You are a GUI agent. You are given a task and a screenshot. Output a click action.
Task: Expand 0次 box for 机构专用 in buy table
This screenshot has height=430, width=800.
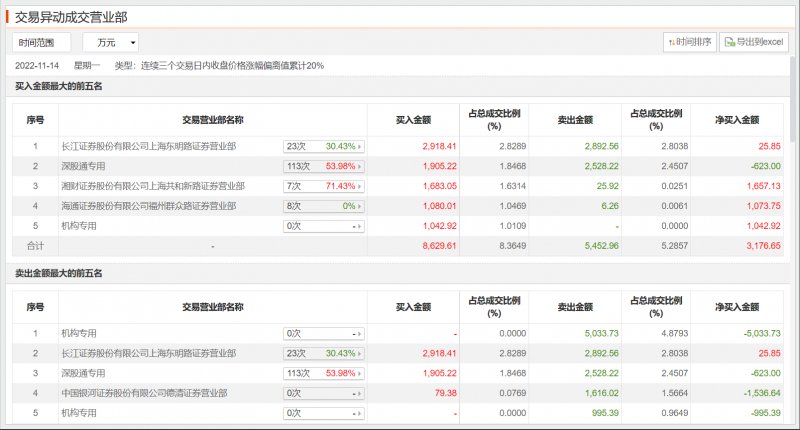click(323, 226)
